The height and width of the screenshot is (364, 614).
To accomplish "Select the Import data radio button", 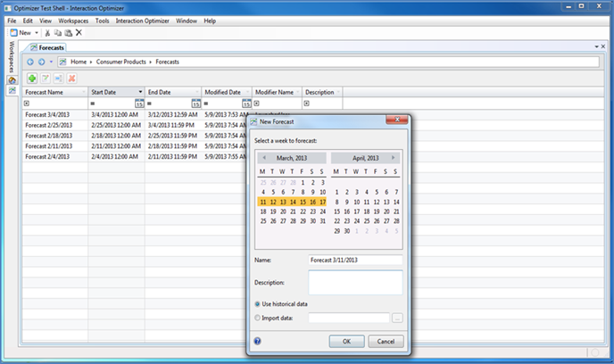I will (259, 317).
